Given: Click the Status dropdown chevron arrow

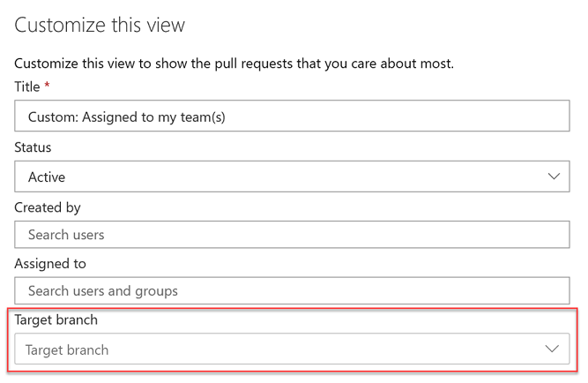Looking at the screenshot, I should tap(553, 176).
